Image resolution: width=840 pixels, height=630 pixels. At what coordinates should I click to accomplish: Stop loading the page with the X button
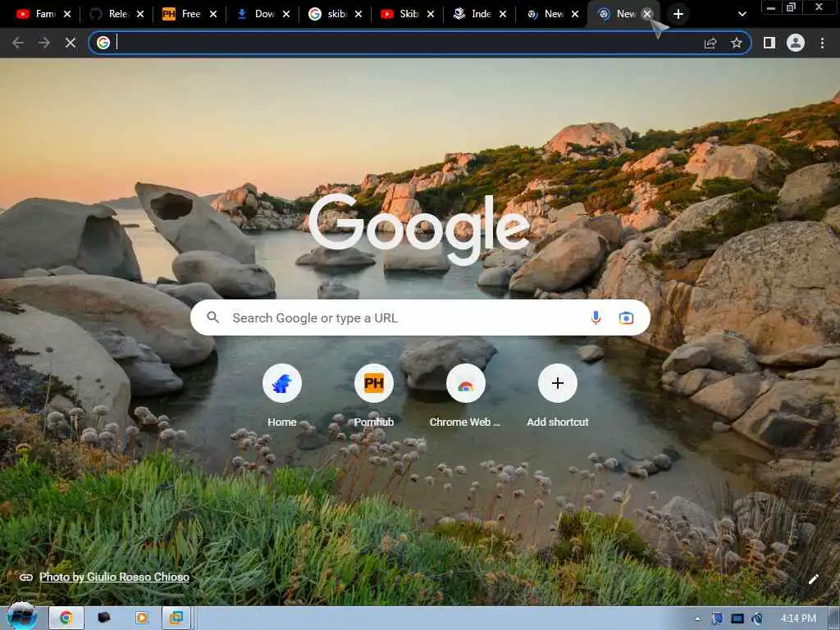click(x=71, y=43)
